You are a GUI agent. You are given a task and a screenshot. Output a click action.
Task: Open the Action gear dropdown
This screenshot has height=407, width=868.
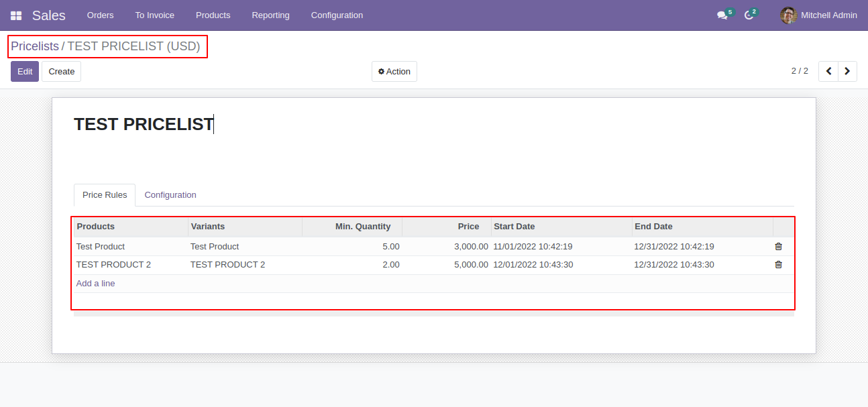coord(394,71)
